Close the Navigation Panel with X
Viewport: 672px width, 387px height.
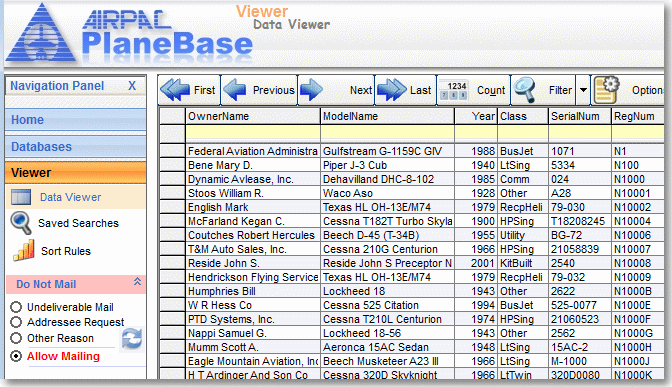point(132,86)
